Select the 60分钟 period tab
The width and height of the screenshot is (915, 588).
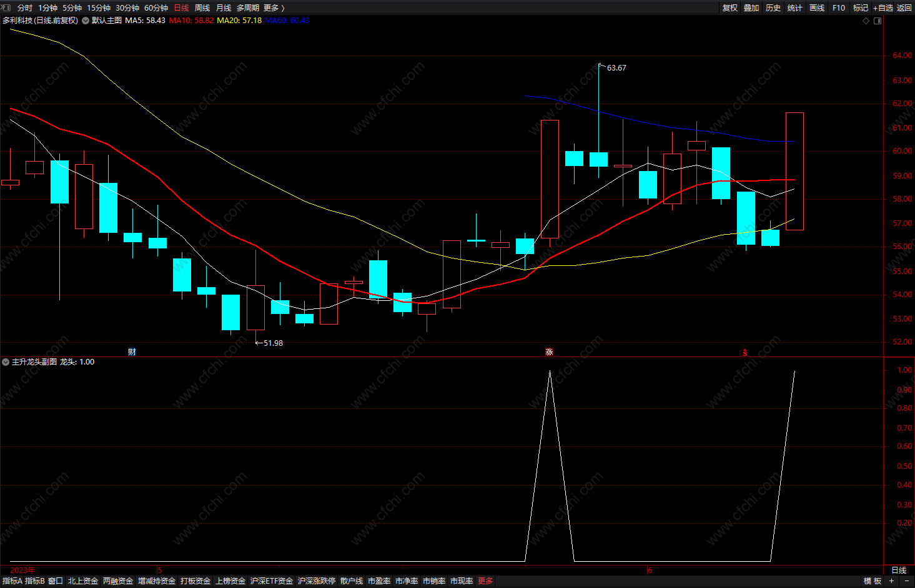[156, 8]
